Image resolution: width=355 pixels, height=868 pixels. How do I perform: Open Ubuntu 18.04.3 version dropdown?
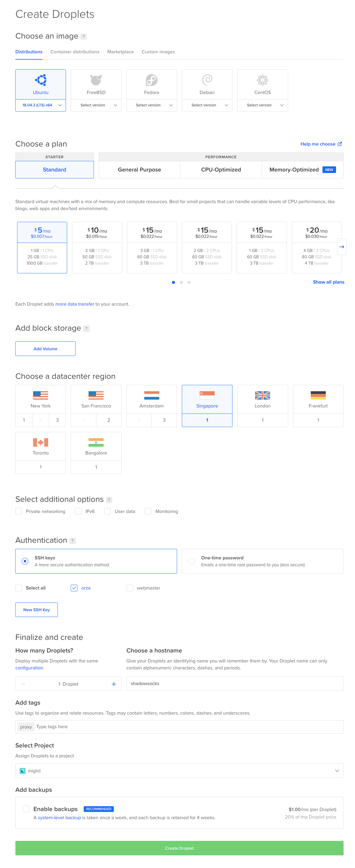[40, 105]
